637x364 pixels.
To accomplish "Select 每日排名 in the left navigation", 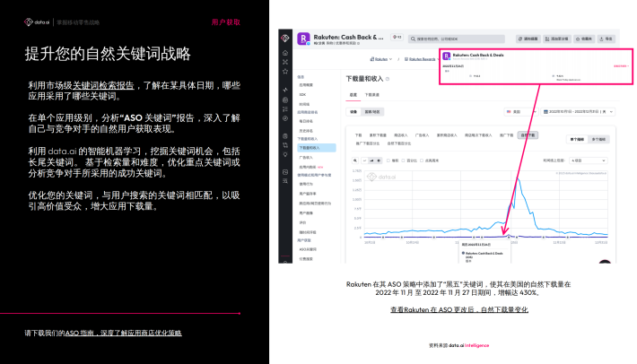I will 306,121.
